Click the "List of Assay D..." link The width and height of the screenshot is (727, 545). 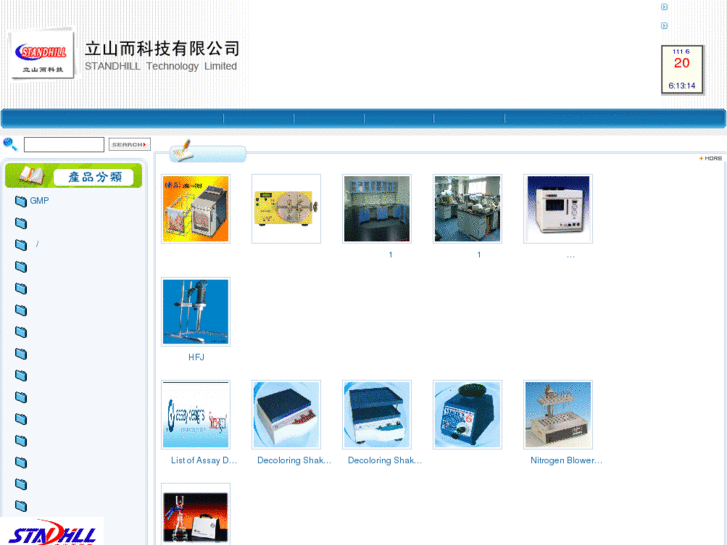204,460
